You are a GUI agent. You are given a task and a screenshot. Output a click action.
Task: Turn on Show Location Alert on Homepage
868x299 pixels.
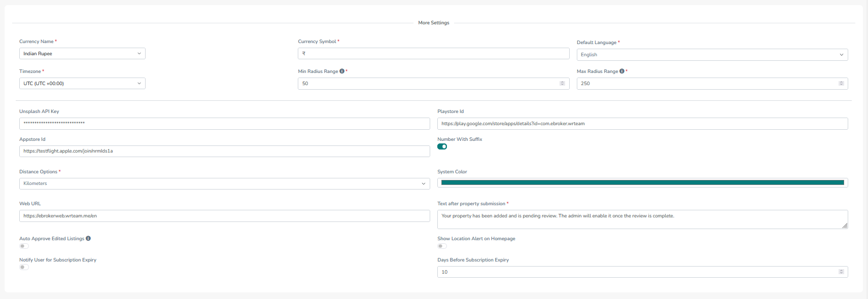(x=442, y=246)
